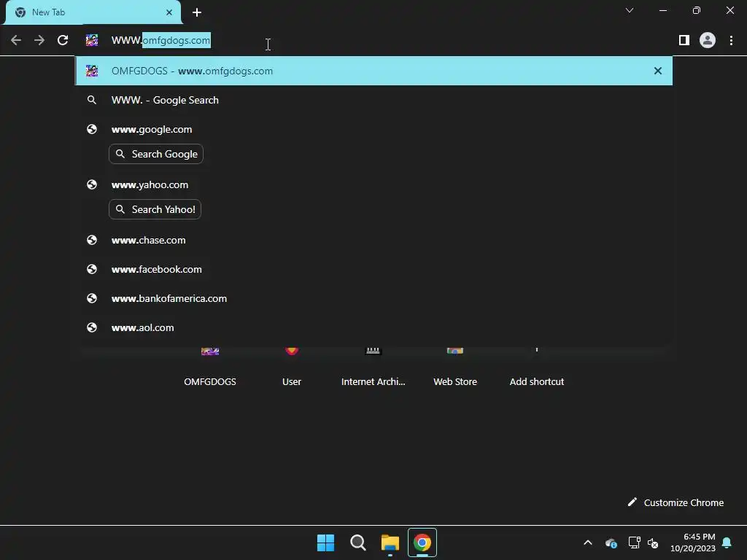Viewport: 747px width, 560px height.
Task: Select www.chase.com suggestion
Action: [x=374, y=240]
